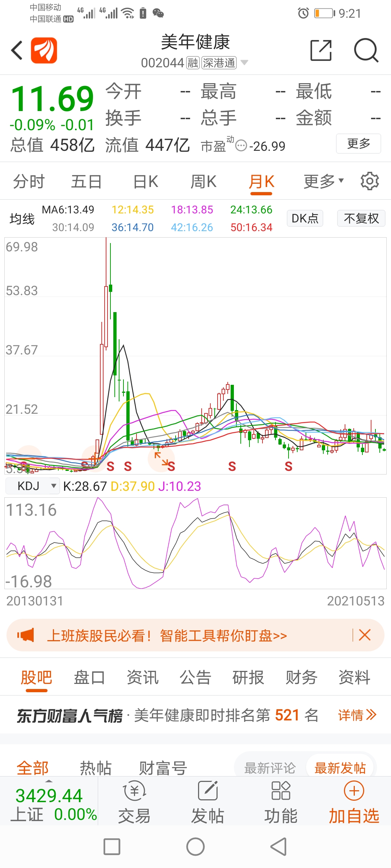
Task: Tap the 20210513 end date label
Action: 356,601
